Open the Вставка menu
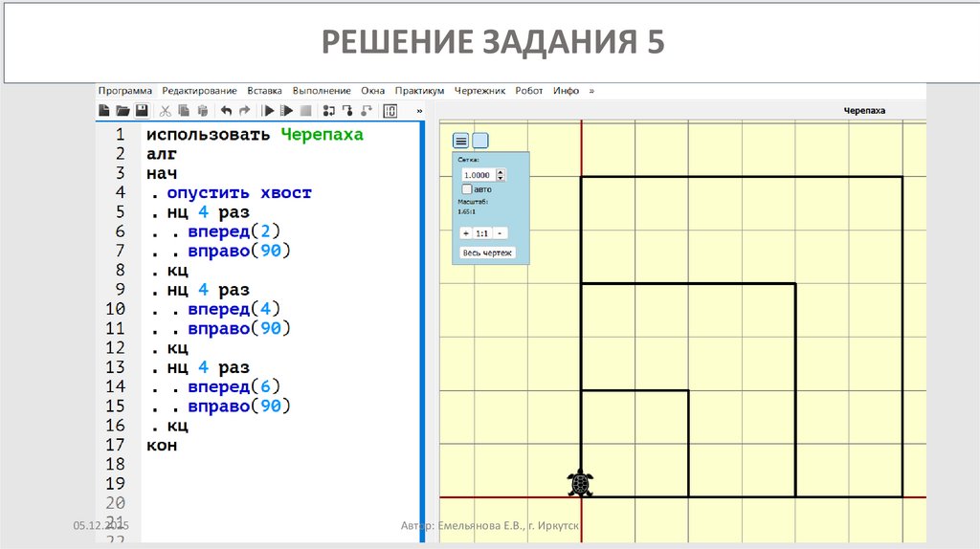 point(264,91)
